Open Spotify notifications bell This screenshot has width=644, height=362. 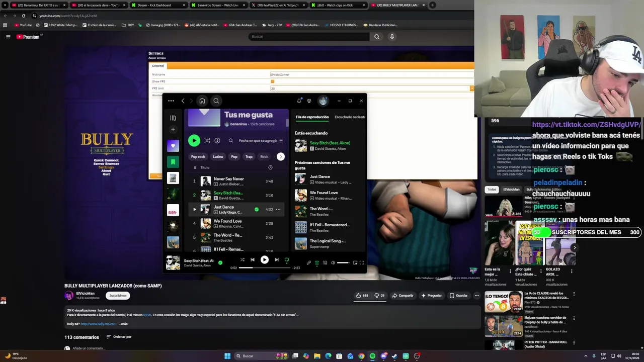pyautogui.click(x=299, y=101)
